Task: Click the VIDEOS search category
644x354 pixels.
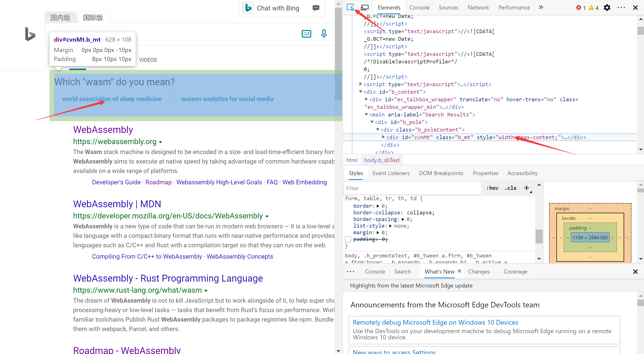Action: tap(148, 60)
